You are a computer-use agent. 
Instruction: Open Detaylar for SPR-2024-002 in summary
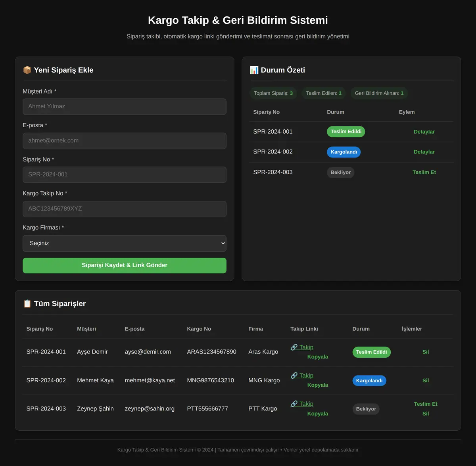[424, 152]
